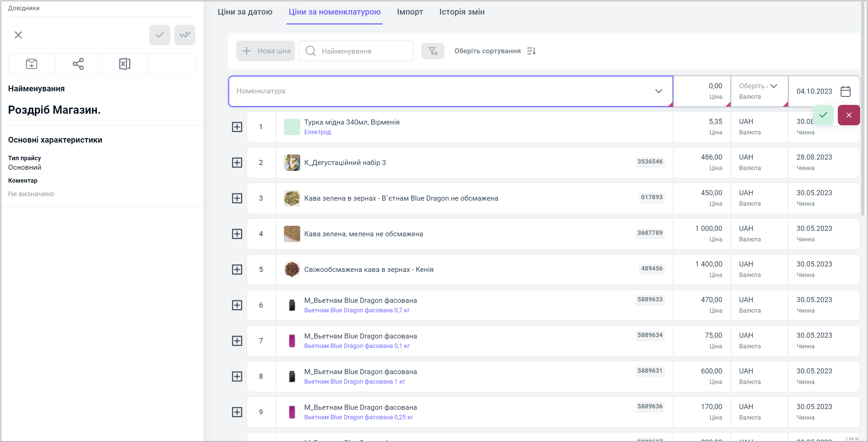This screenshot has height=442, width=868.
Task: Click the Нова ціна button
Action: click(x=266, y=51)
